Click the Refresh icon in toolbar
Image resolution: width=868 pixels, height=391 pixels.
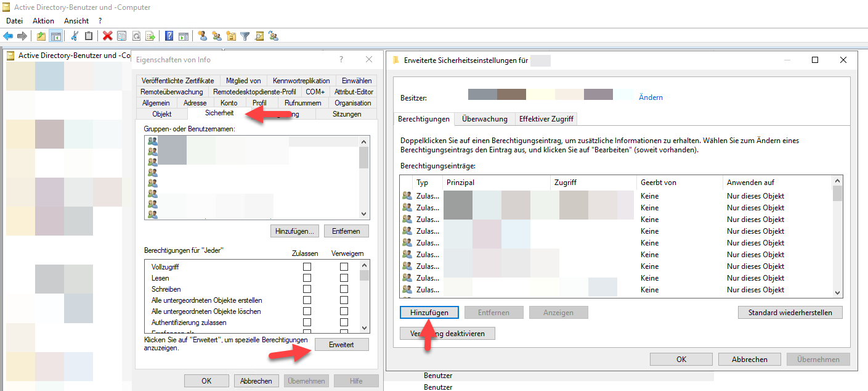point(136,36)
